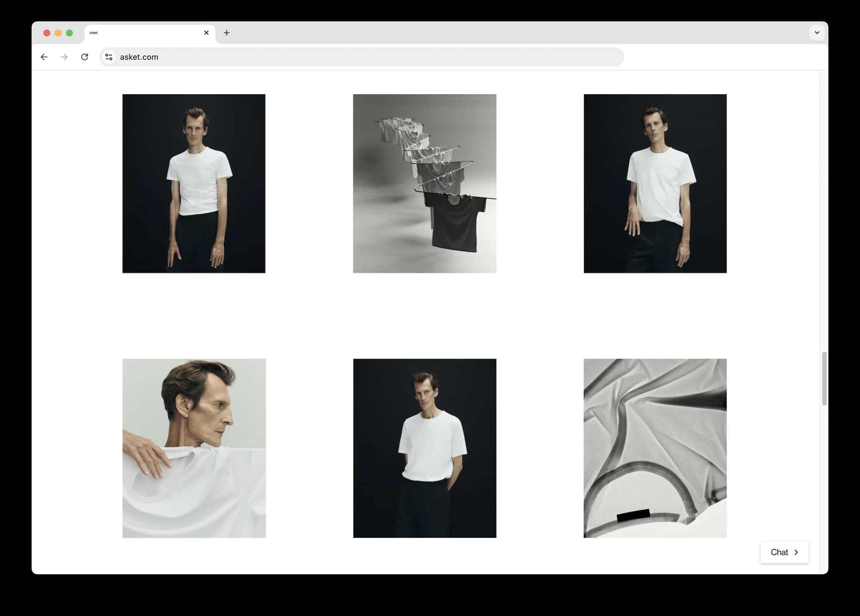Open the hanging t-shirts gradient image

(x=424, y=183)
